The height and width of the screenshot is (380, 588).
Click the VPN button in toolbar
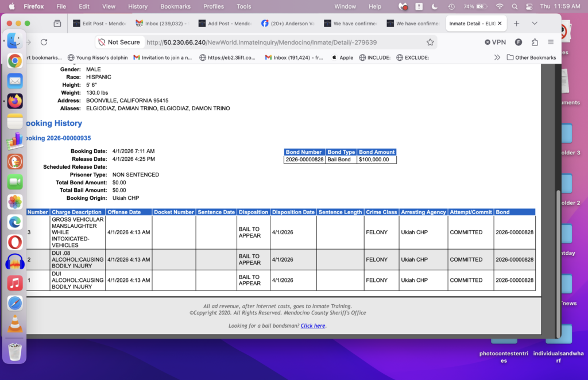pos(495,42)
